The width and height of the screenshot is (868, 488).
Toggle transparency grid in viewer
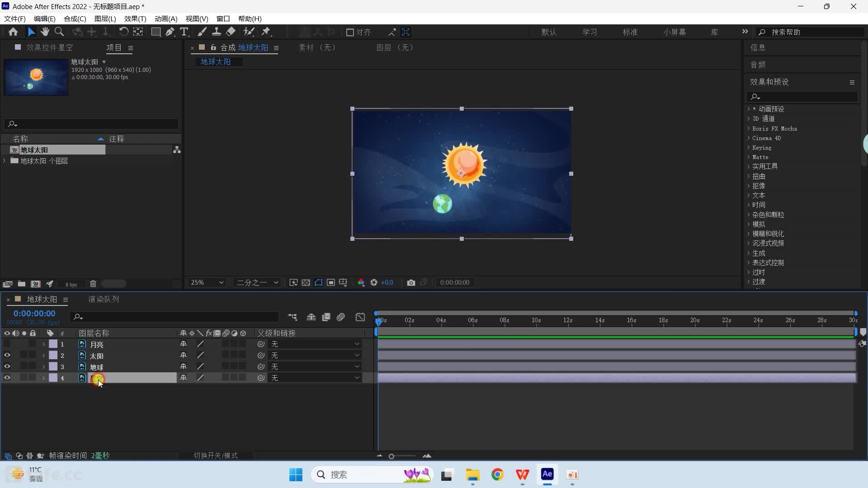pos(306,282)
